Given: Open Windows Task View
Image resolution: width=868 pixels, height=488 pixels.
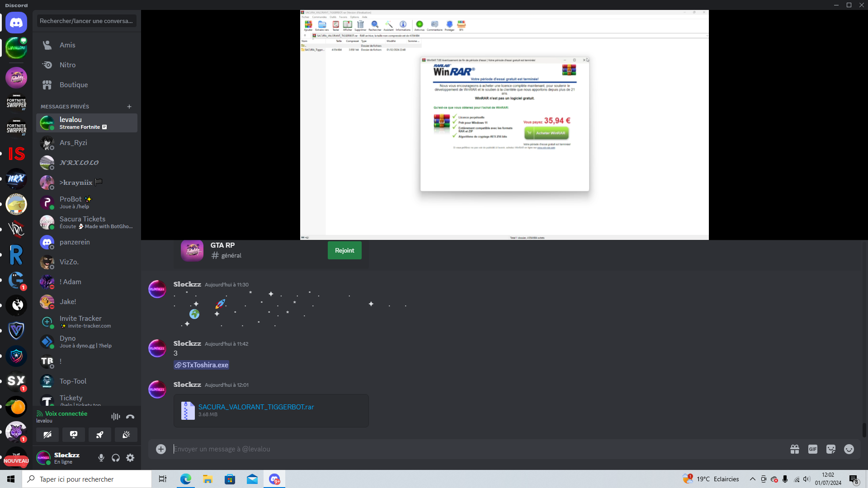Looking at the screenshot, I should [163, 479].
